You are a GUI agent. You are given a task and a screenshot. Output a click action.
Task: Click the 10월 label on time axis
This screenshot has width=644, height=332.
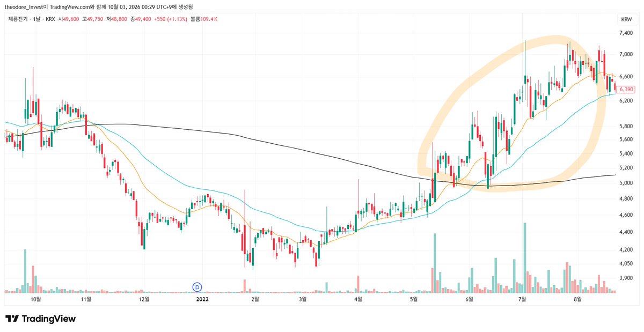35,299
